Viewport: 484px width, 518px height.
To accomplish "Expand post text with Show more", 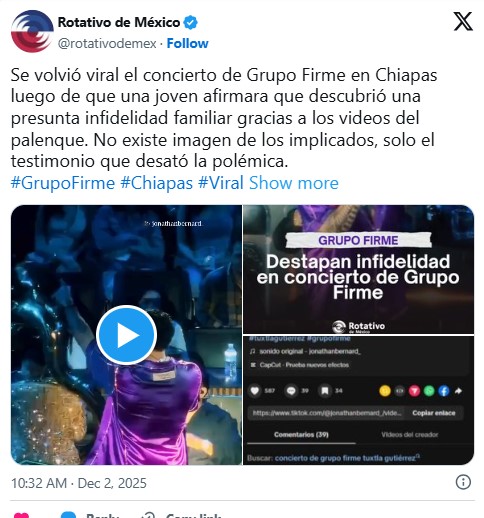I will tap(294, 183).
